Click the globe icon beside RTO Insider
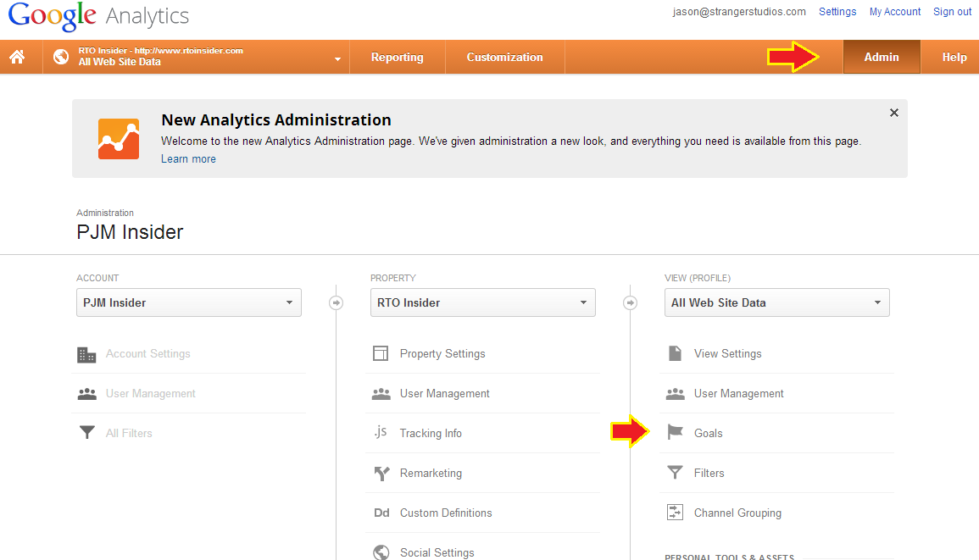Screen dimensions: 979x560 pyautogui.click(x=60, y=57)
